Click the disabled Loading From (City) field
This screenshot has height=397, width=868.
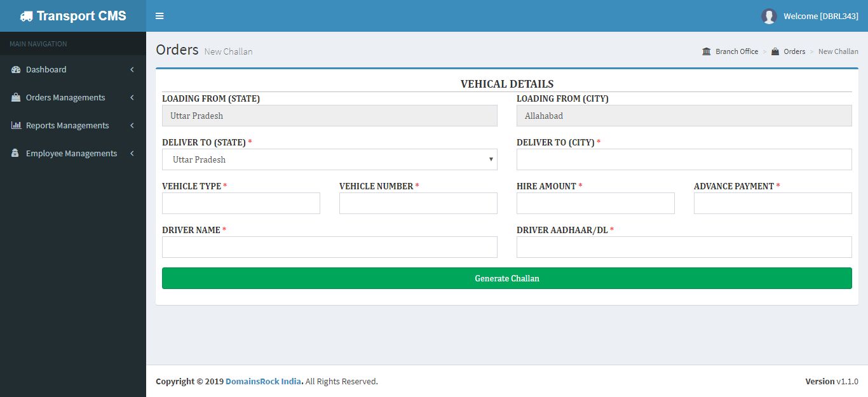[x=684, y=116]
